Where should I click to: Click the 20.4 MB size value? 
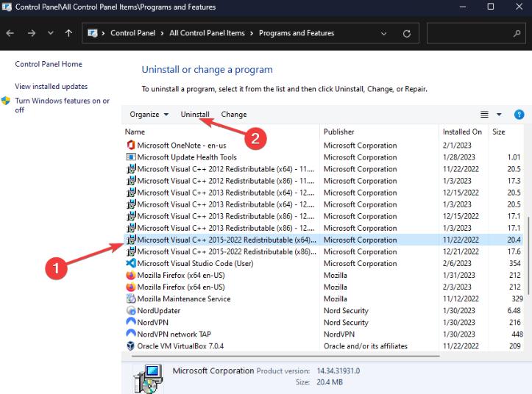coord(330,382)
